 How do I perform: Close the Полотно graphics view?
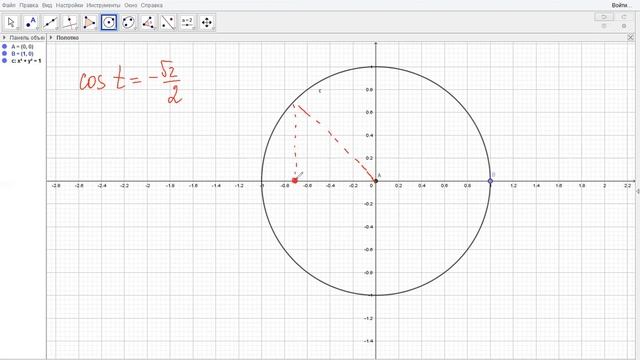coord(631,38)
